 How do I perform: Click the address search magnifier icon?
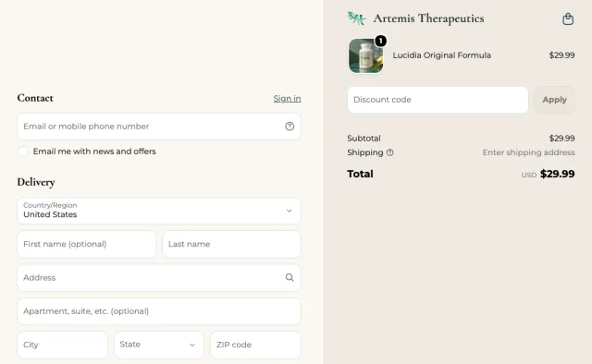290,278
